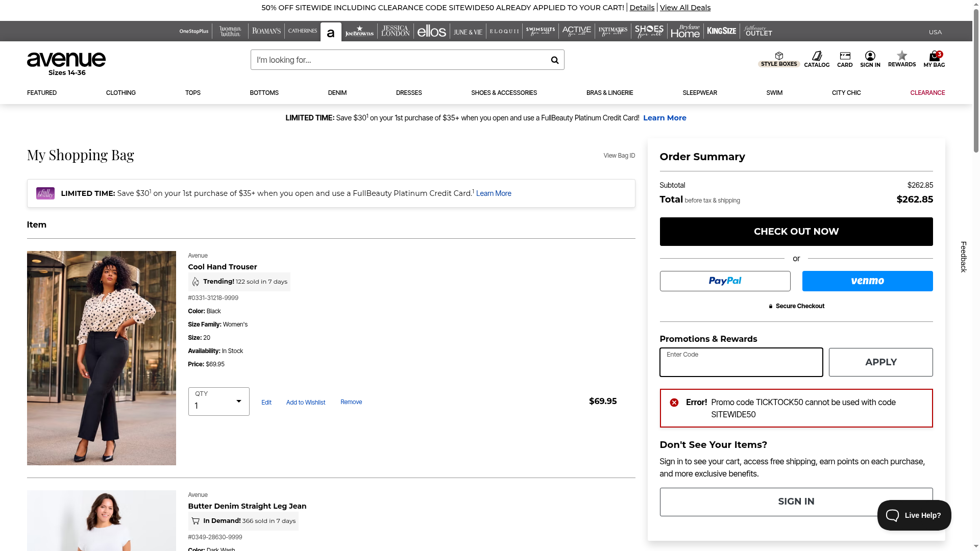Remove the Cool Hand Trouser item
Viewport: 980px width, 551px height.
click(x=351, y=402)
